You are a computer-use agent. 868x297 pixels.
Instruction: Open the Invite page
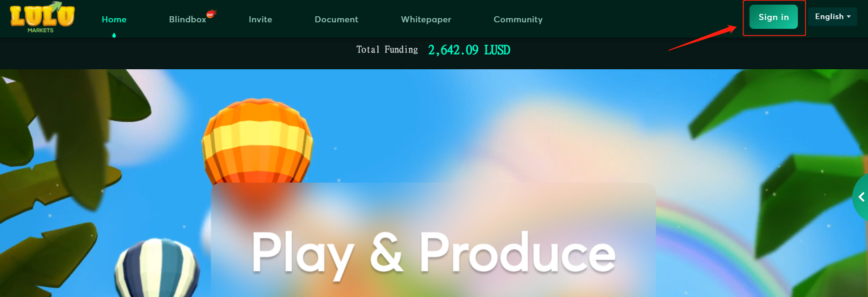click(260, 20)
